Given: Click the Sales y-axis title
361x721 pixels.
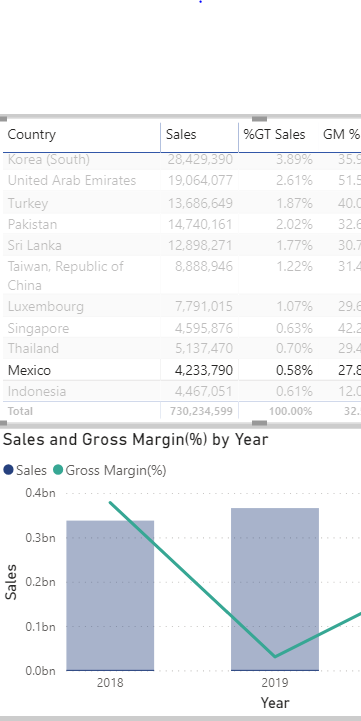Looking at the screenshot, I should pyautogui.click(x=11, y=582).
